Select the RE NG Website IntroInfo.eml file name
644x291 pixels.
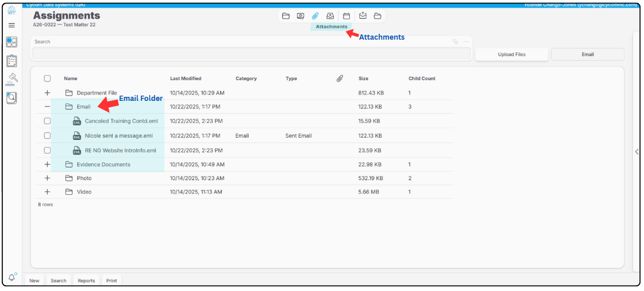pos(121,150)
